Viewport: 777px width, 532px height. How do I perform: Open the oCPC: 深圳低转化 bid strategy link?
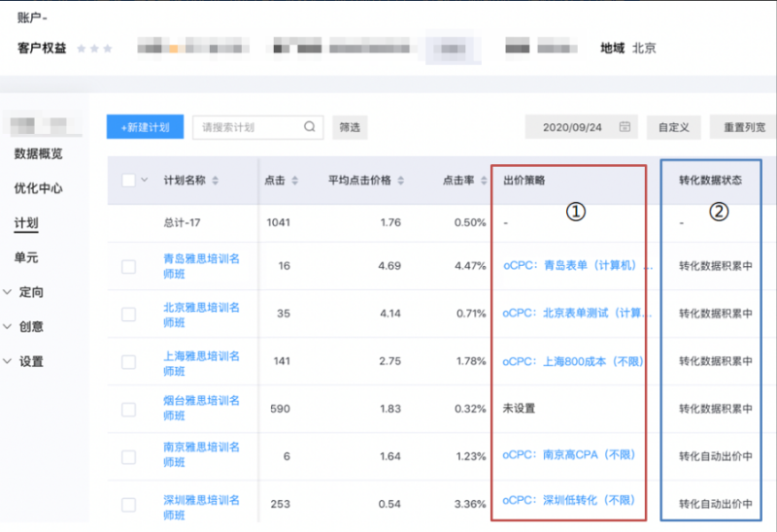569,500
